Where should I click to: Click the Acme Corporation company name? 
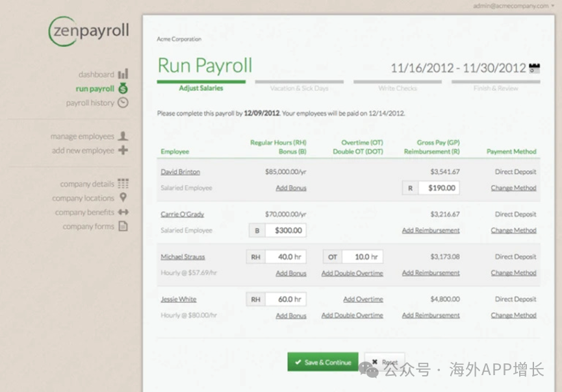click(179, 39)
